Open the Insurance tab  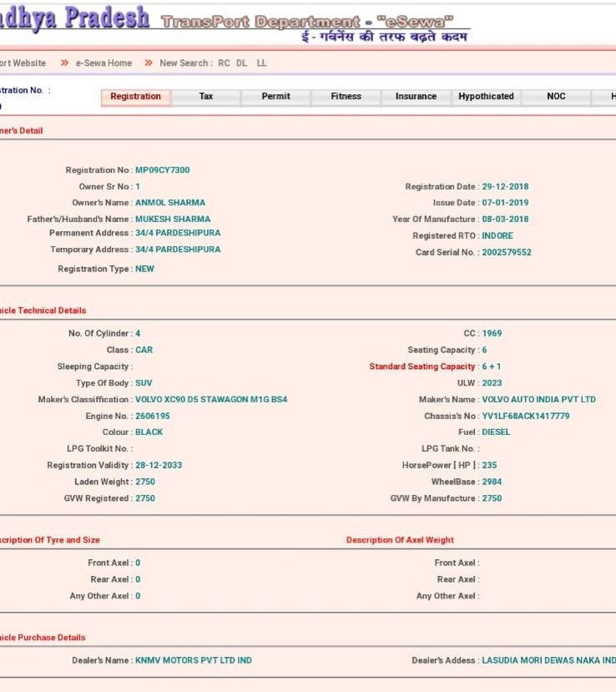pos(416,97)
